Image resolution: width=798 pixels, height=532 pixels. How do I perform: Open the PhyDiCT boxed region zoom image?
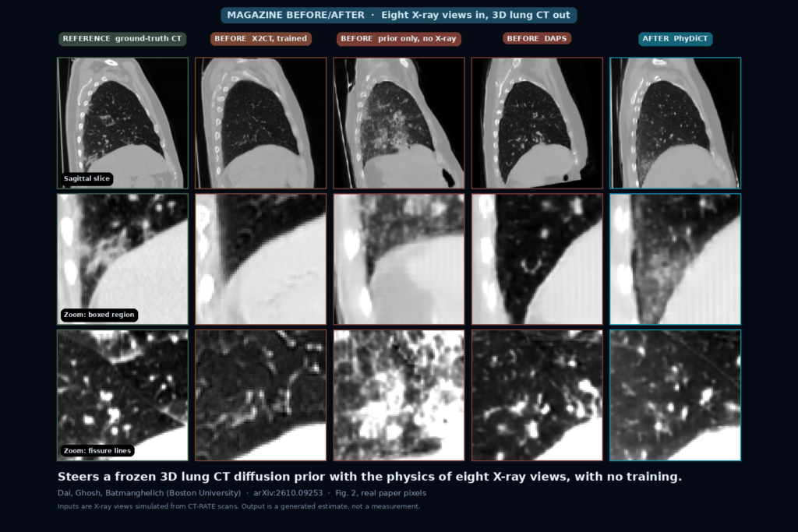click(x=676, y=259)
